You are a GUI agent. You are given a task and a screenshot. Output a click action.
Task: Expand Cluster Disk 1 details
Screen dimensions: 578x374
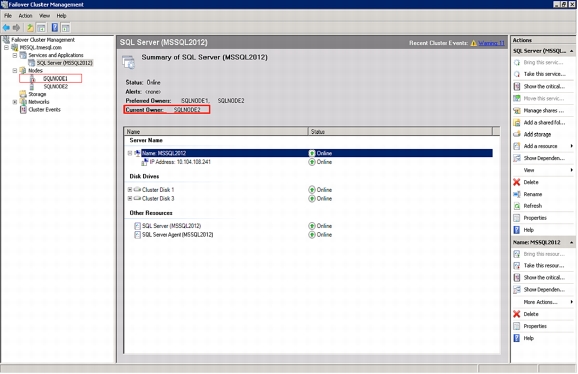(130, 189)
